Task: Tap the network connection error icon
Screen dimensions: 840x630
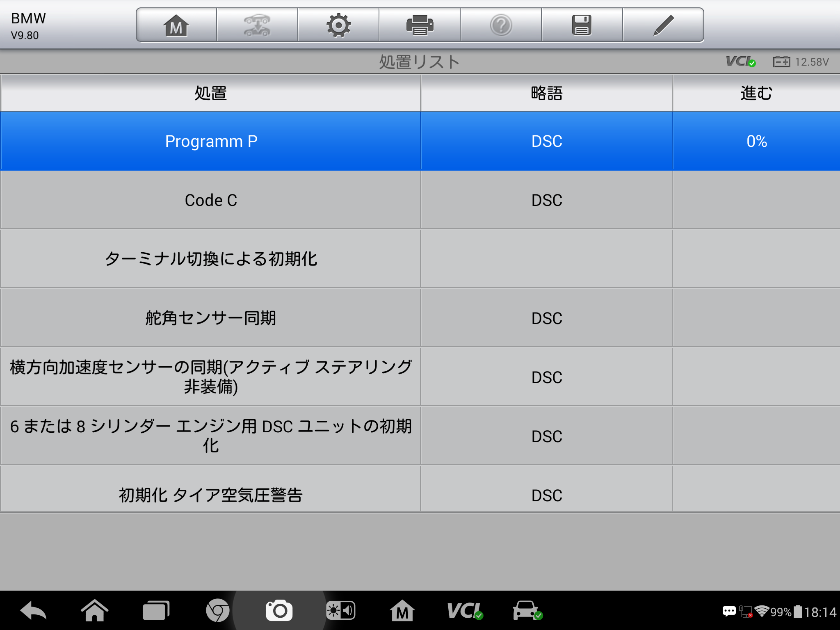Action: (x=745, y=612)
